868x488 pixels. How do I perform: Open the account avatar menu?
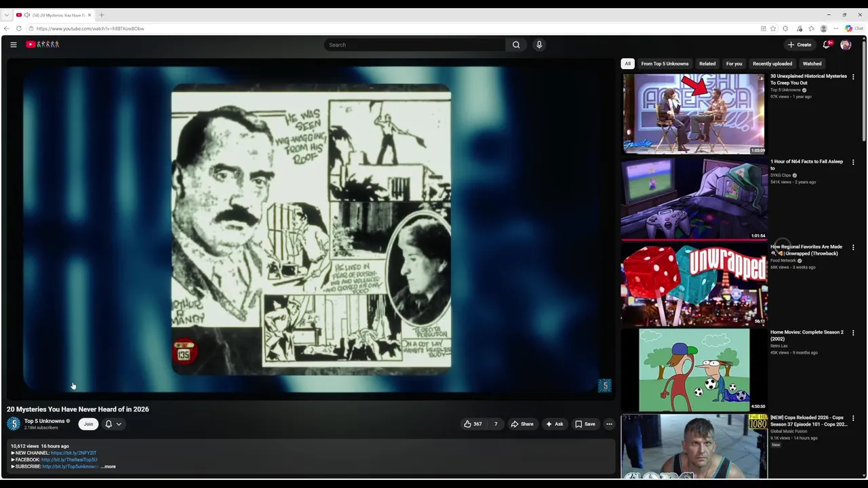coord(846,45)
